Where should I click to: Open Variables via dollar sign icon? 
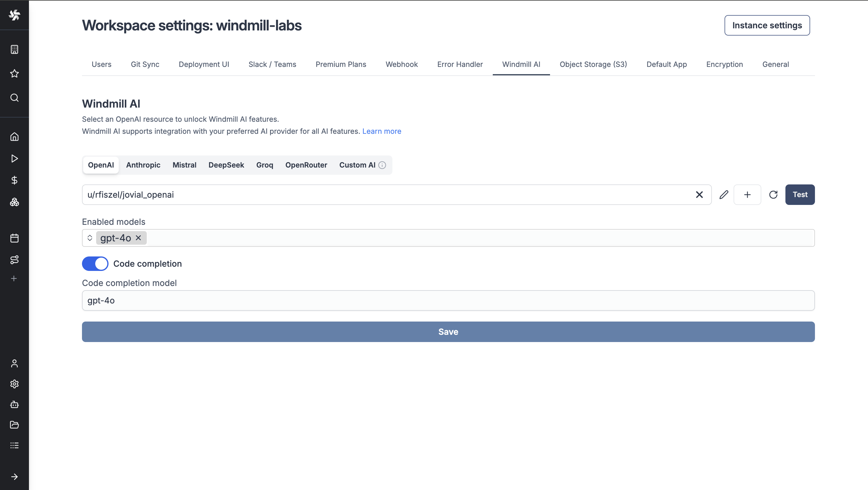[14, 180]
